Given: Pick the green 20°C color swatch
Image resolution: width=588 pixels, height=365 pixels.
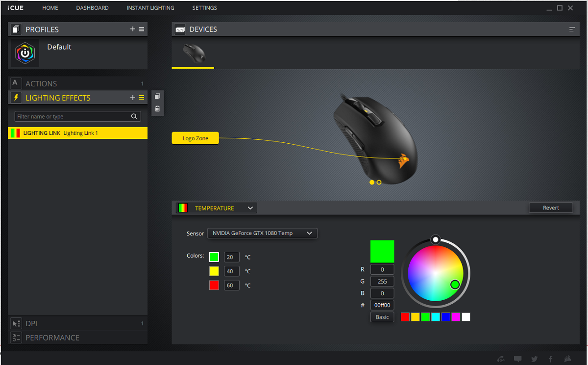Looking at the screenshot, I should [x=214, y=257].
